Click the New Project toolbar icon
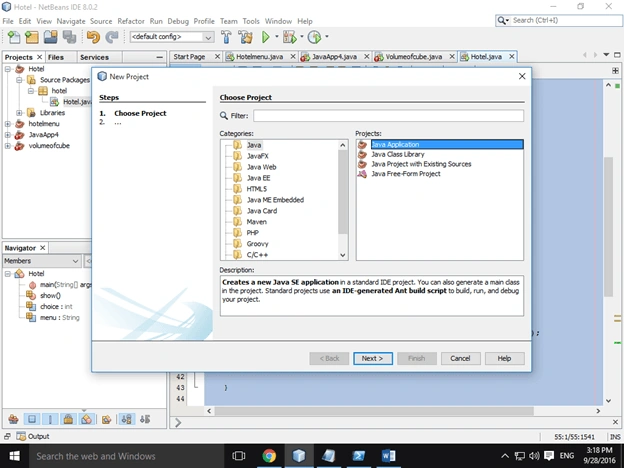The image size is (624, 468). [32, 37]
